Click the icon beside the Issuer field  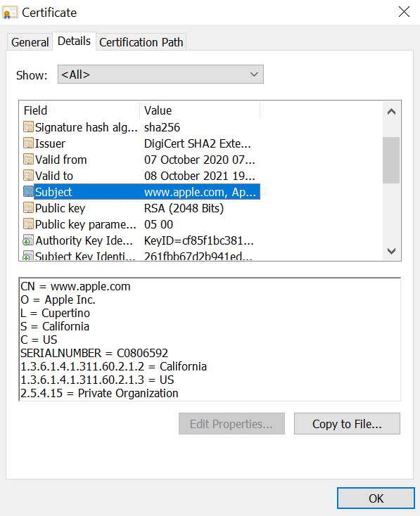(x=28, y=143)
